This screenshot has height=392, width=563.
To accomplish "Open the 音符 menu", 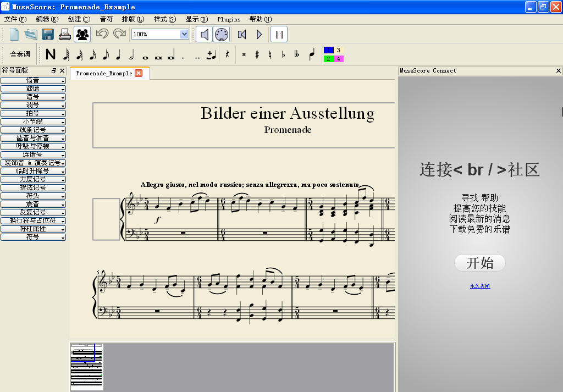I will (x=106, y=19).
